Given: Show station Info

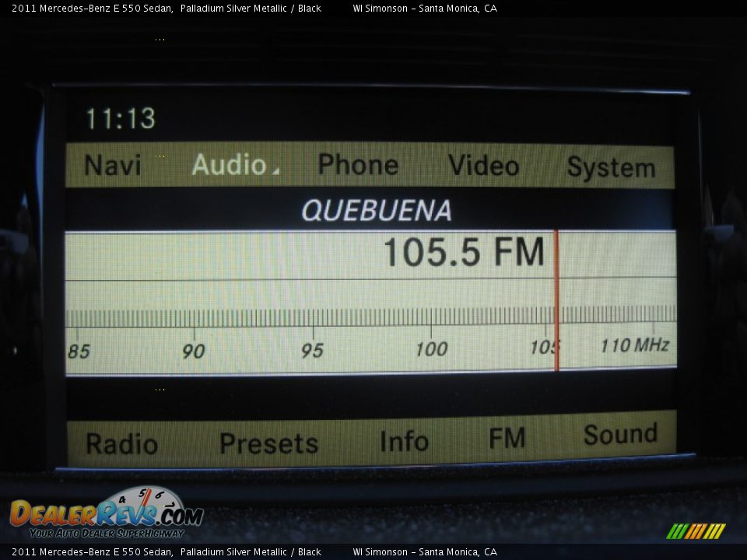Looking at the screenshot, I should tap(404, 442).
